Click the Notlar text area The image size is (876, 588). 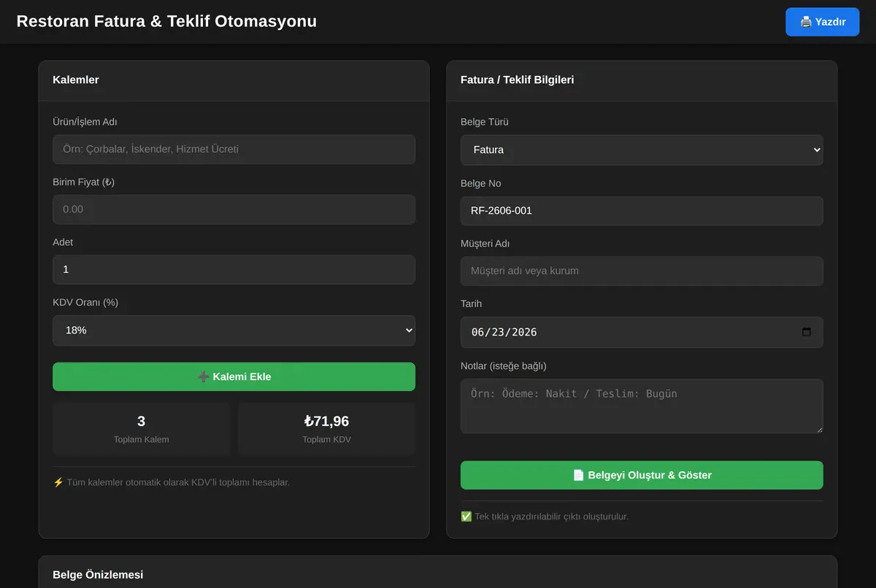[x=642, y=406]
